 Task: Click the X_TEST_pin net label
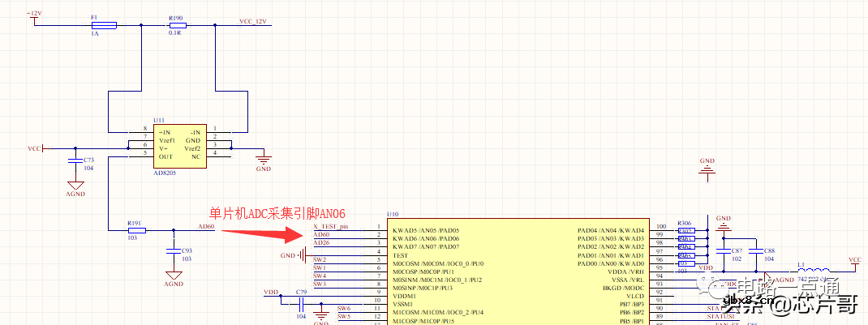click(330, 227)
